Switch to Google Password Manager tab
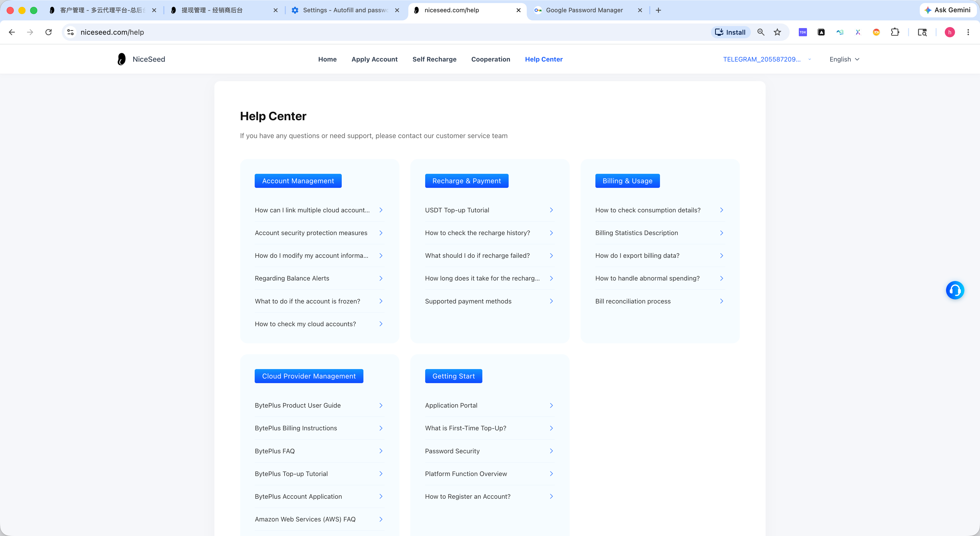This screenshot has width=980, height=536. point(589,10)
